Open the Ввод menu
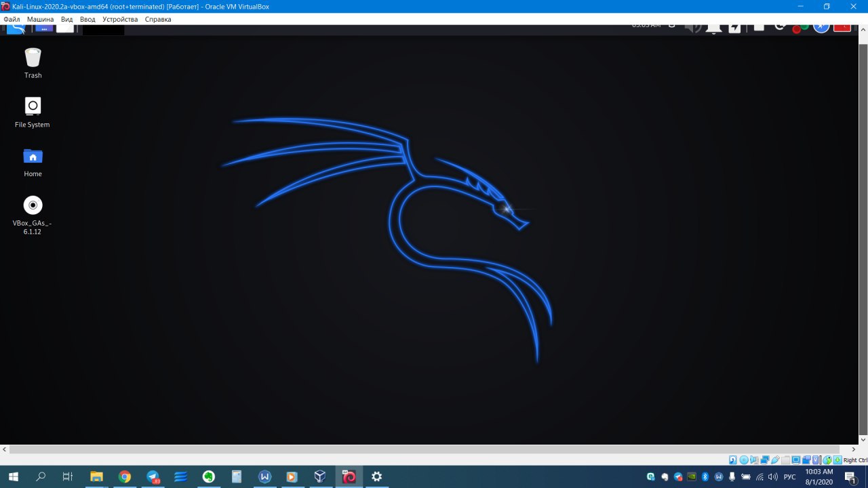This screenshot has width=868, height=488. click(x=87, y=19)
